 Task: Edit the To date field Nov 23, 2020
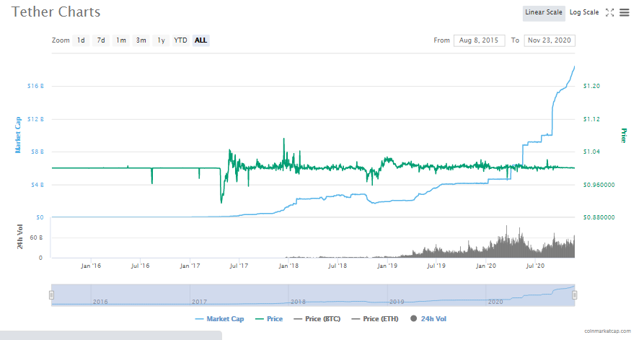pos(550,40)
